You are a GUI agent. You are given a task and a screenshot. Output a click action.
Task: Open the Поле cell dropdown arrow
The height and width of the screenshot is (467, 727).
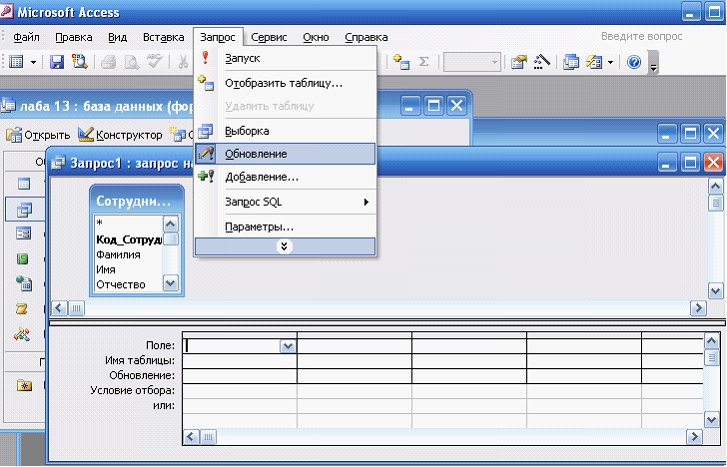click(x=287, y=346)
